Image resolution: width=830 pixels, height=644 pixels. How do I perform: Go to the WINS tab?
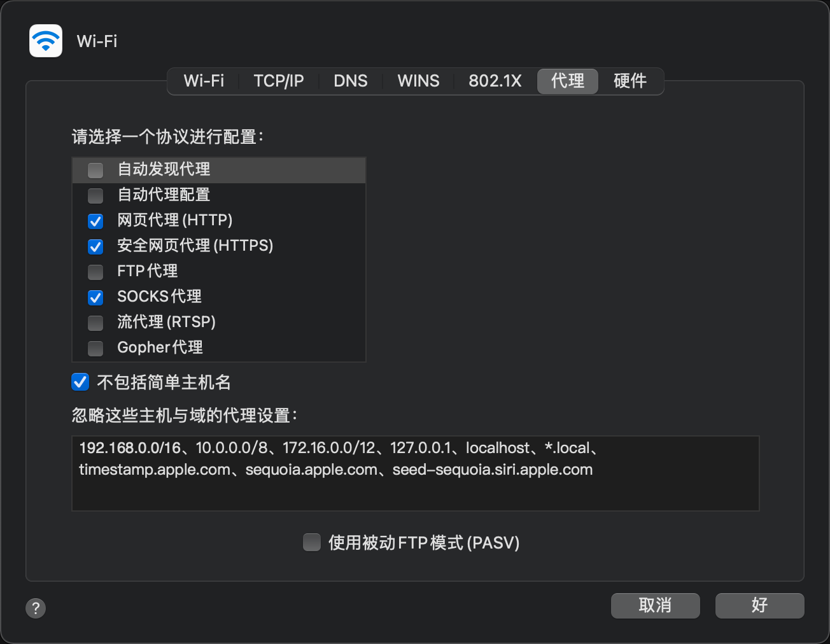pyautogui.click(x=418, y=81)
